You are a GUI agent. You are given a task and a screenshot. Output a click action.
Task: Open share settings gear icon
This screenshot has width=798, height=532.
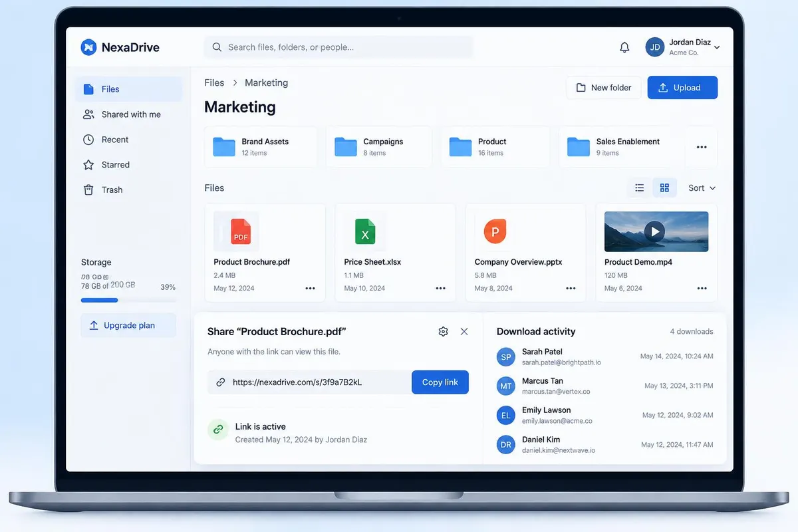tap(443, 331)
